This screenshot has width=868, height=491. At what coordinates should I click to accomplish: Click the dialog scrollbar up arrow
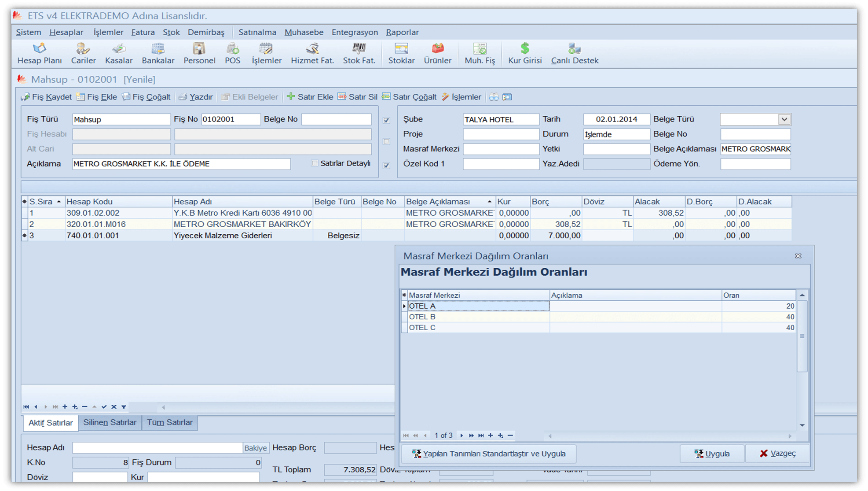pos(802,295)
